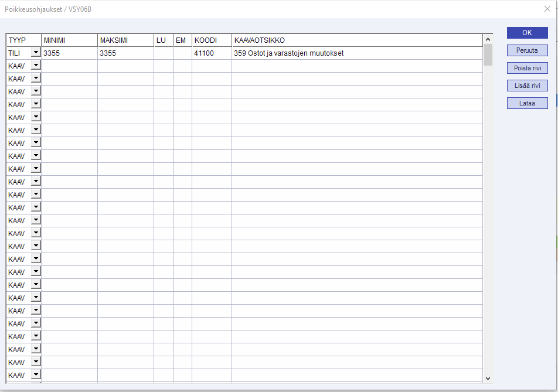The image size is (558, 392).
Task: Open the KAAV dropdown in the third row
Action: pyautogui.click(x=36, y=79)
